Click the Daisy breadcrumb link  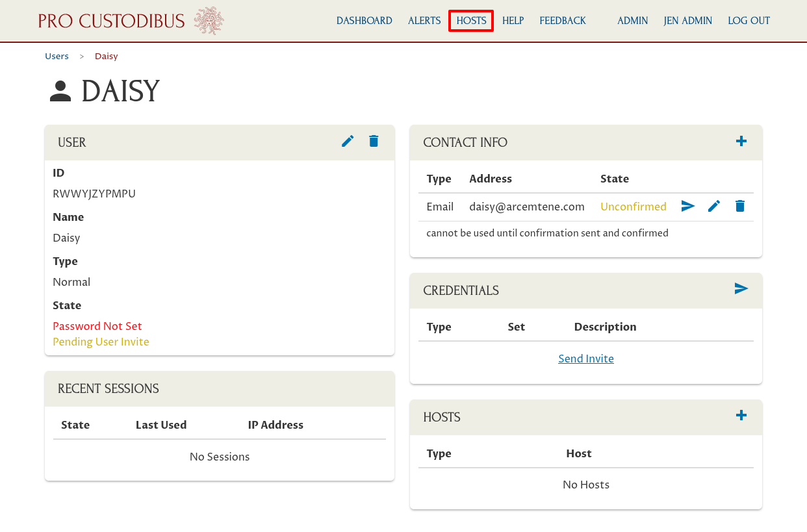[107, 57]
